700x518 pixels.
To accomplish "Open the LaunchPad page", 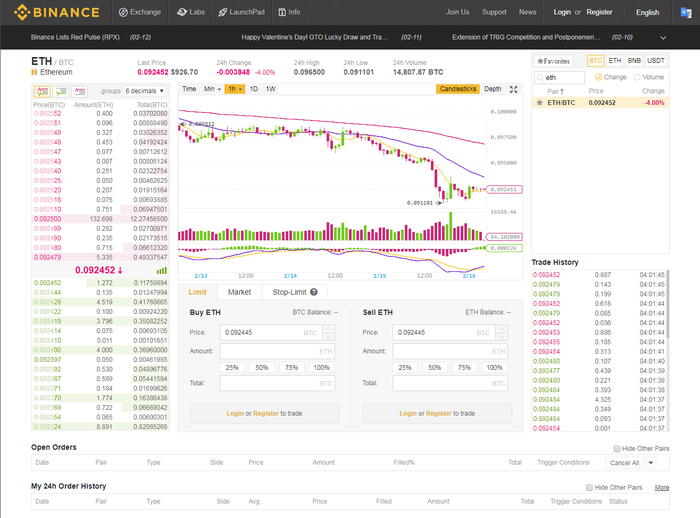I will pos(241,12).
